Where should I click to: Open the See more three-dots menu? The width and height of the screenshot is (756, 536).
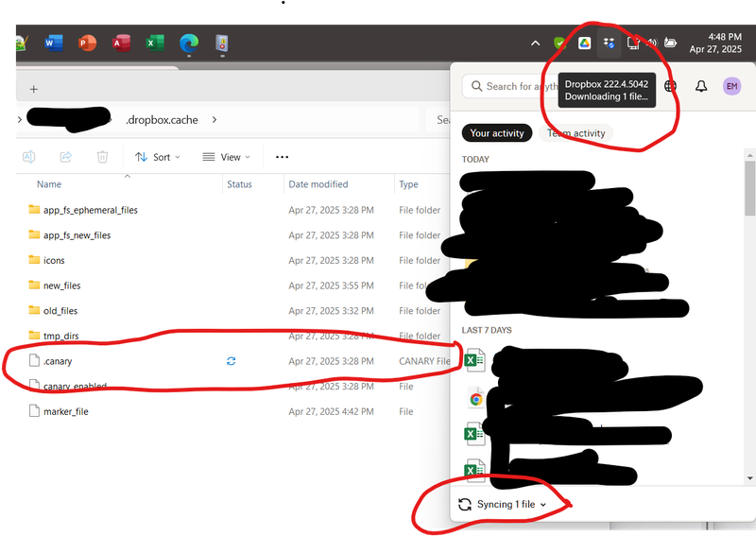pos(282,157)
